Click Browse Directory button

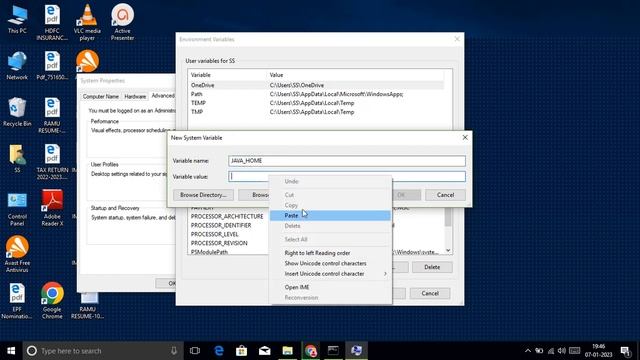(x=203, y=195)
